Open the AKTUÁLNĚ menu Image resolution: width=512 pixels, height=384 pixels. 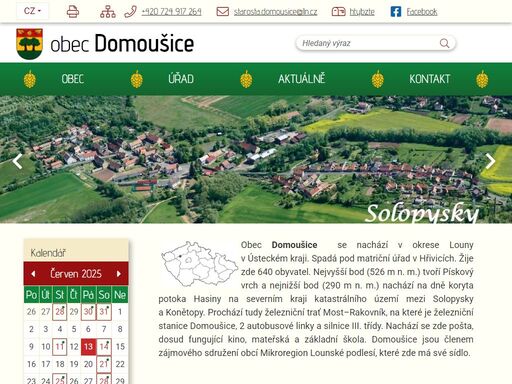tap(301, 79)
